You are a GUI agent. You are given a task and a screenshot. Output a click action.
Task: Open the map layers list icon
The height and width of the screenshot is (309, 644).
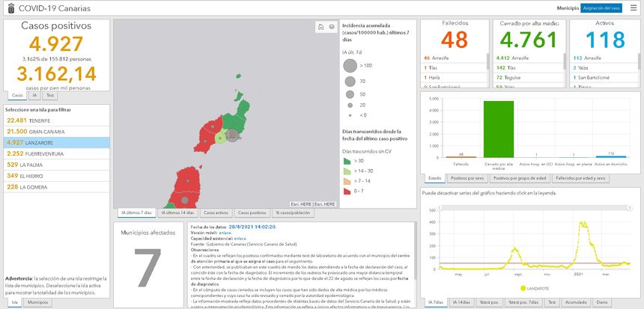[x=331, y=27]
